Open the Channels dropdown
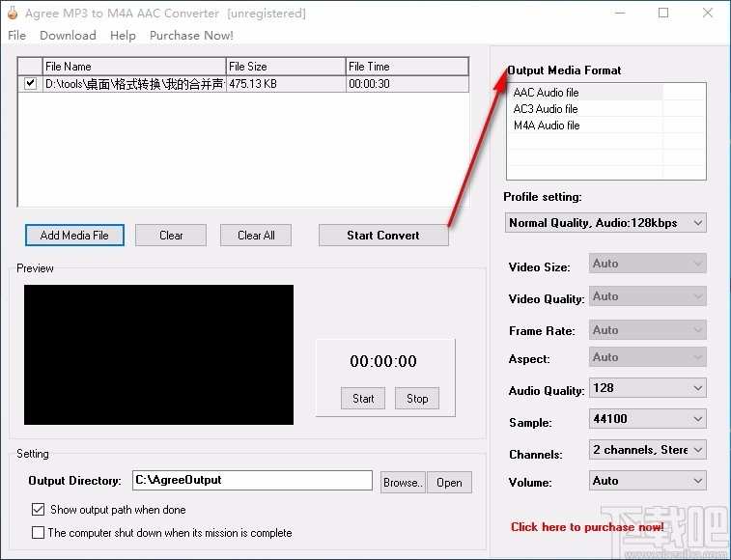 coord(648,450)
